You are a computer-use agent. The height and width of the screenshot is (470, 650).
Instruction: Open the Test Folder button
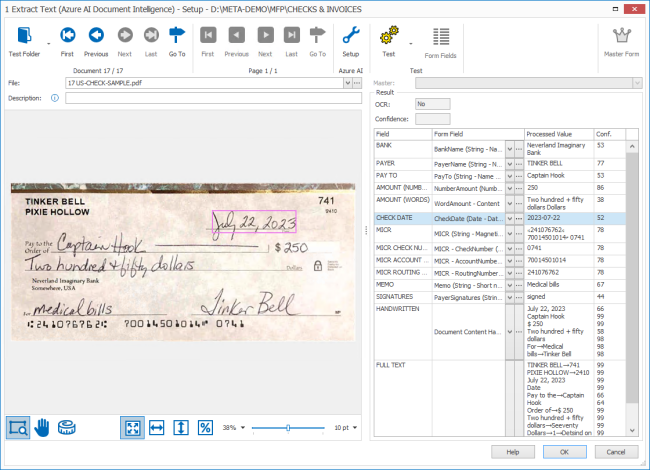click(24, 40)
